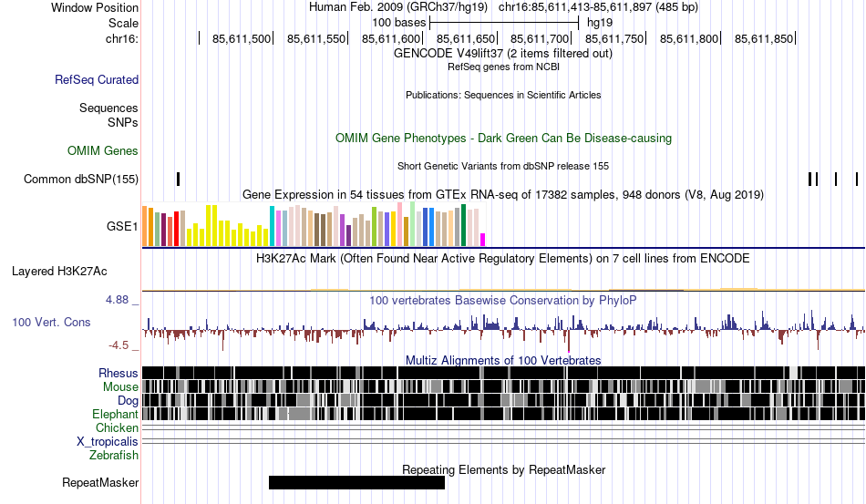
Task: Click the SNPs track label
Action: pyautogui.click(x=123, y=122)
